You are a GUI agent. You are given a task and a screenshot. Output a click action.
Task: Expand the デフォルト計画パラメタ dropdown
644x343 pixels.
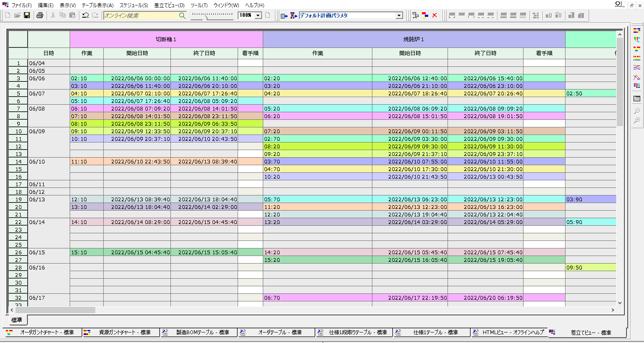click(399, 16)
